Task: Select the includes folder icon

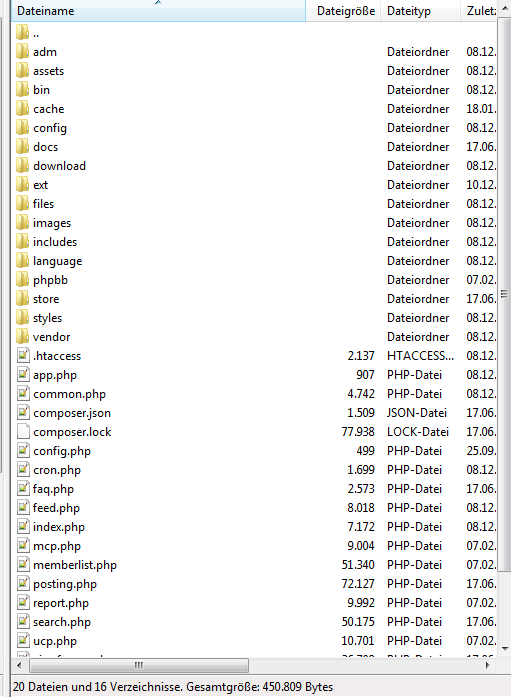Action: tap(22, 242)
